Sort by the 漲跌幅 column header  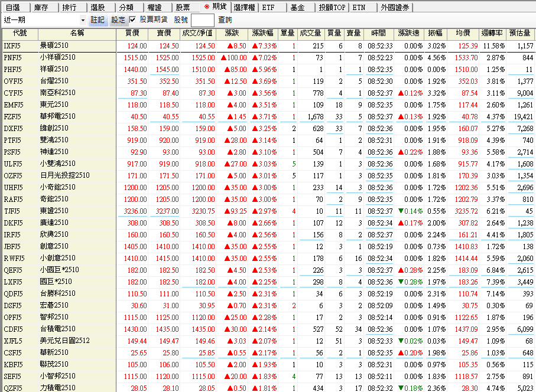tap(262, 33)
